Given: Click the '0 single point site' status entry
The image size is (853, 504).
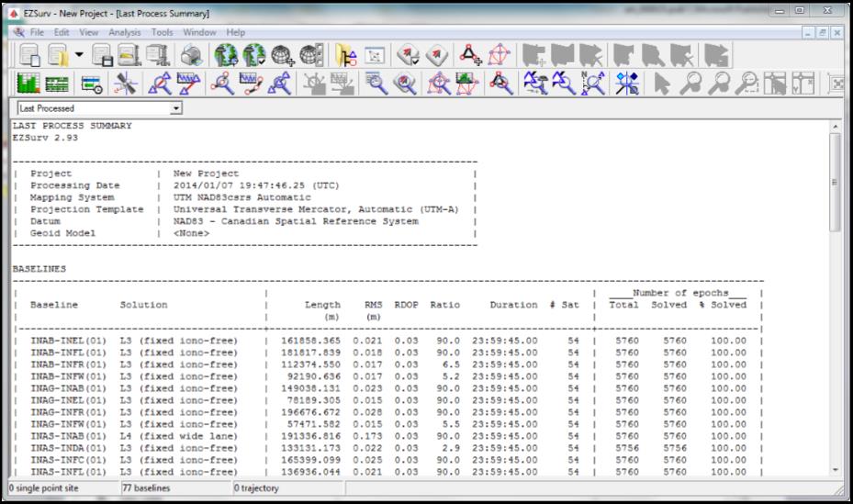Looking at the screenshot, I should click(x=44, y=487).
